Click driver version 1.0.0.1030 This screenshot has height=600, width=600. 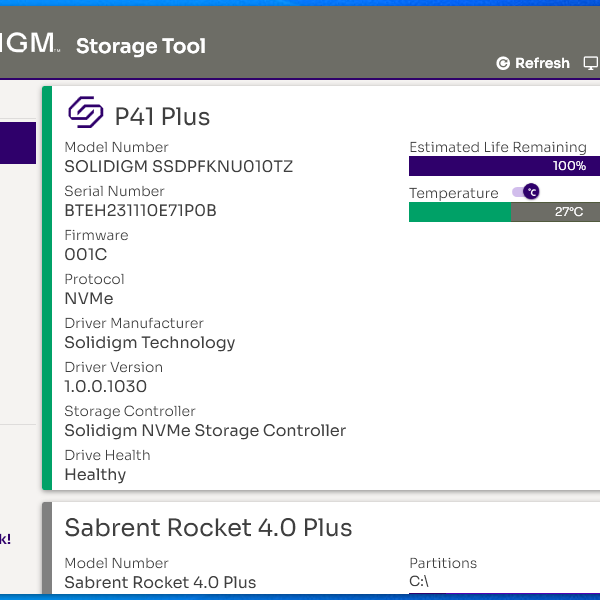tap(106, 386)
